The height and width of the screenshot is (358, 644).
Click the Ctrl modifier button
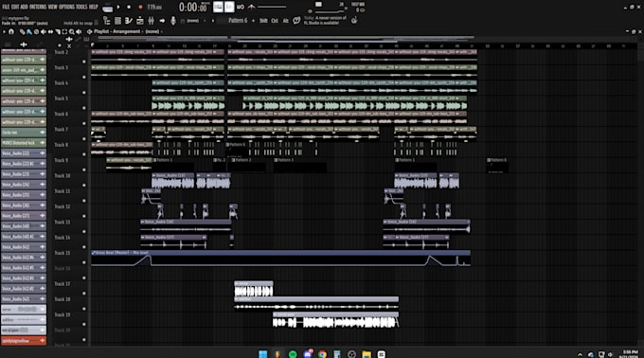coord(275,21)
